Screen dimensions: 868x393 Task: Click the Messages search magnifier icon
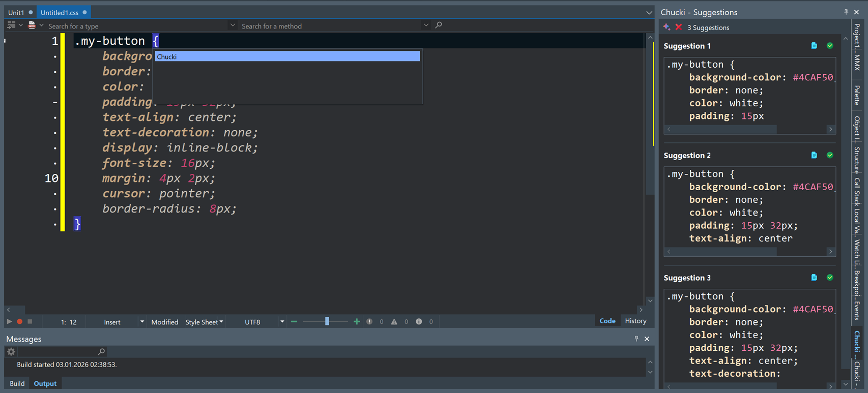click(101, 351)
